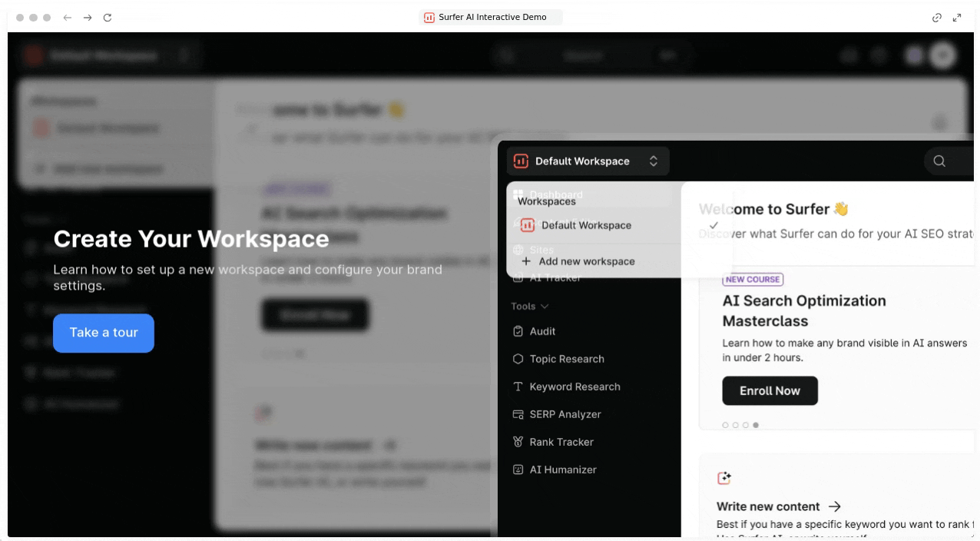Click the Audit clipboard icon

pyautogui.click(x=518, y=331)
